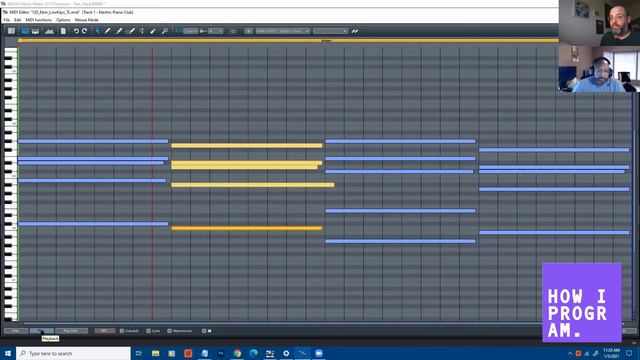640x360 pixels.
Task: Open the empty dropdown right of instrument
Action: (x=330, y=31)
